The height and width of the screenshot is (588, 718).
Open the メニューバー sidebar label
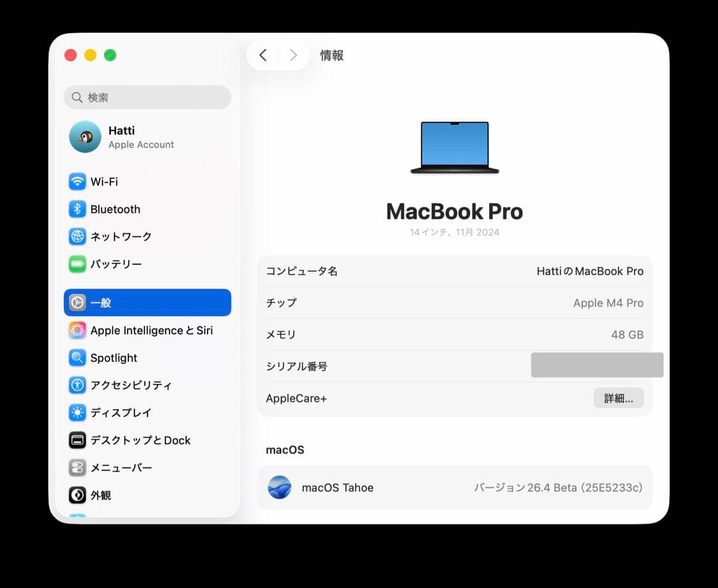coord(121,468)
